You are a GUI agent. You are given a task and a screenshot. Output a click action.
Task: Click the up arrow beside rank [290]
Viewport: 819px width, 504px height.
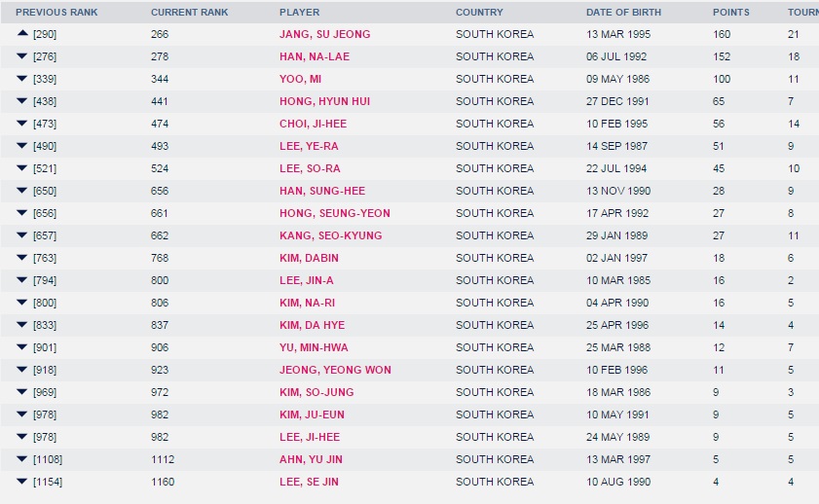tap(22, 33)
